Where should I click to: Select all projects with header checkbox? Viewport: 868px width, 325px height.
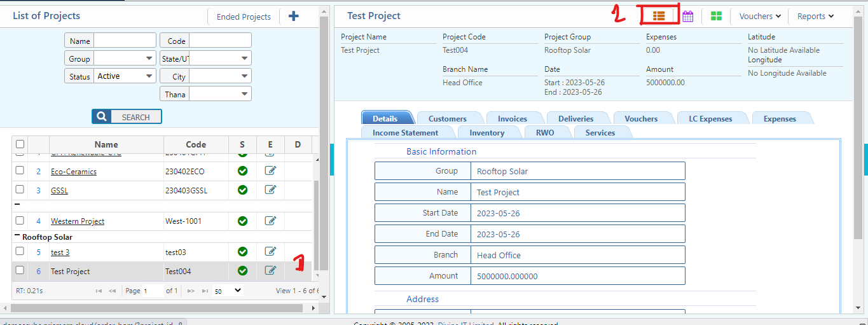(20, 144)
